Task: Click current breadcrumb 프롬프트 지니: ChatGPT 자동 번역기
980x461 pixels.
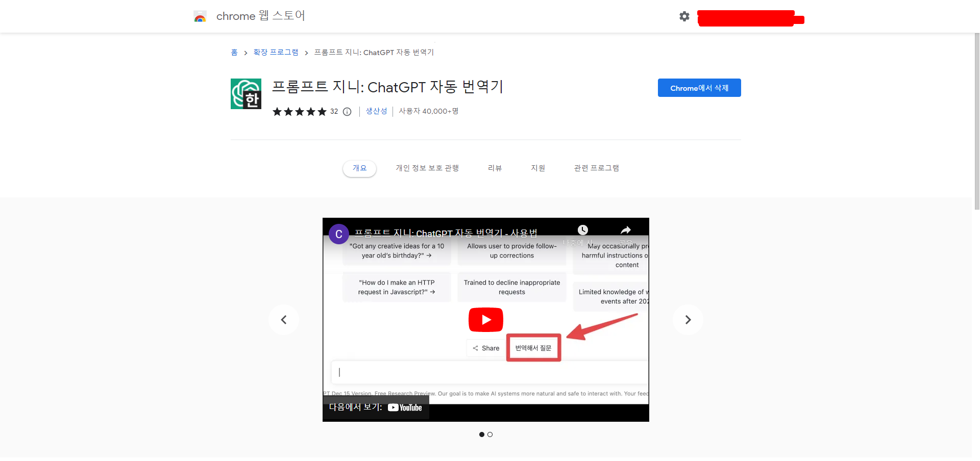Action: (x=374, y=53)
